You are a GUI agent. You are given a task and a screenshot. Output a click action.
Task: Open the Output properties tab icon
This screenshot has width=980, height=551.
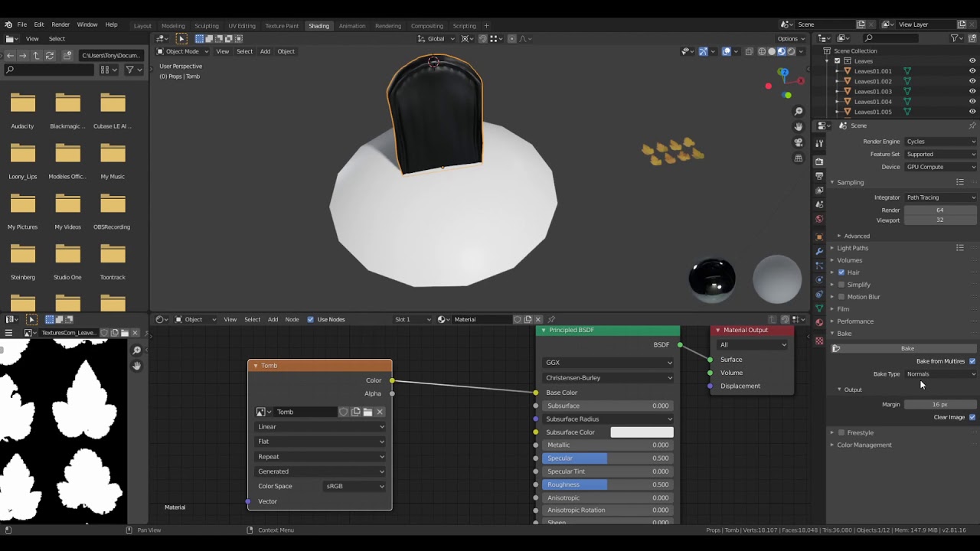pyautogui.click(x=819, y=176)
